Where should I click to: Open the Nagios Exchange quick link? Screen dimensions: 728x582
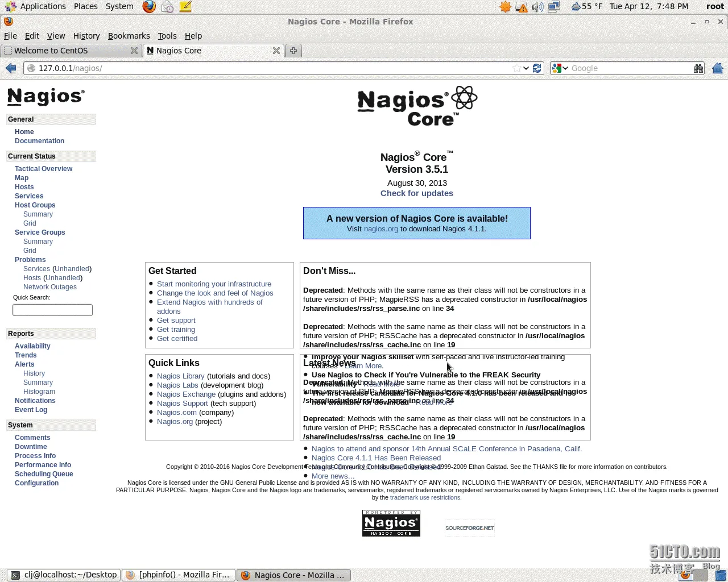[186, 394]
